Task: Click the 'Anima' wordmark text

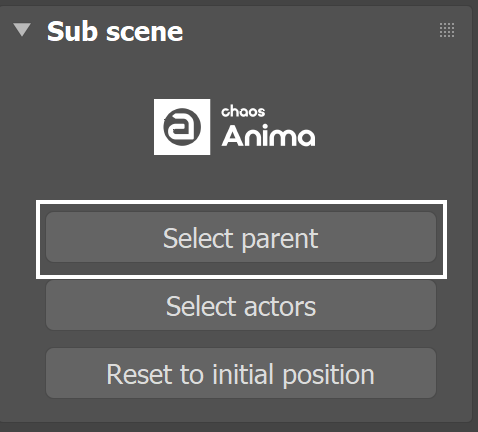Action: point(268,136)
